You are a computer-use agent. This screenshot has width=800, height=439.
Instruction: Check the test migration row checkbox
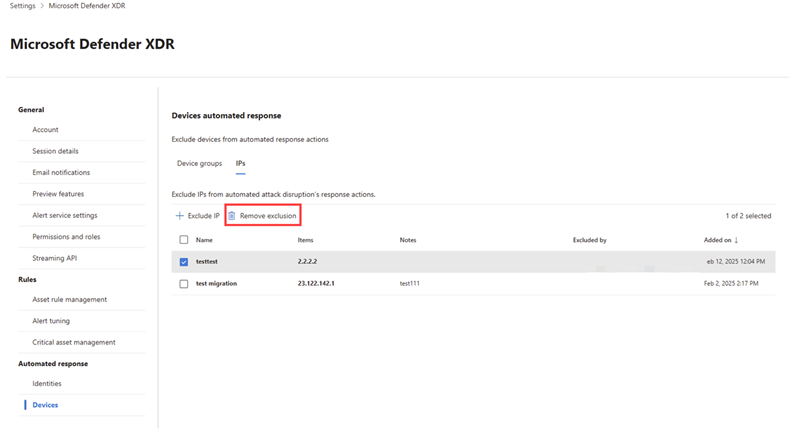tap(184, 284)
